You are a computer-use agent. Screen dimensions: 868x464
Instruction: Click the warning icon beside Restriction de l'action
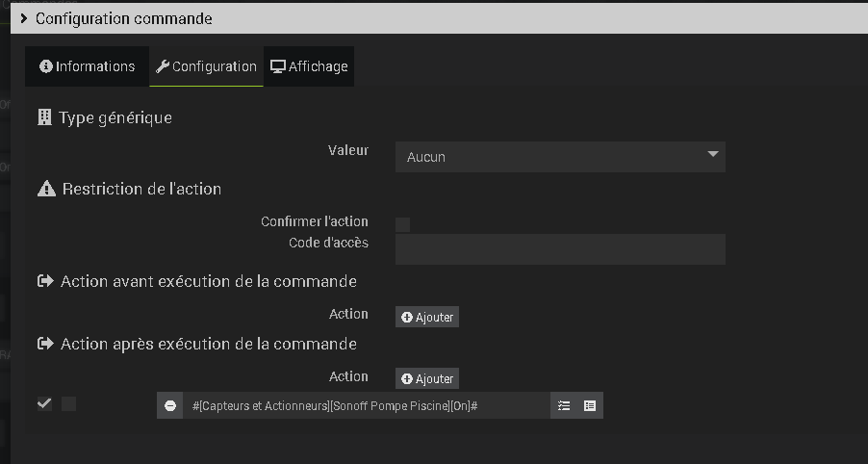tap(46, 189)
